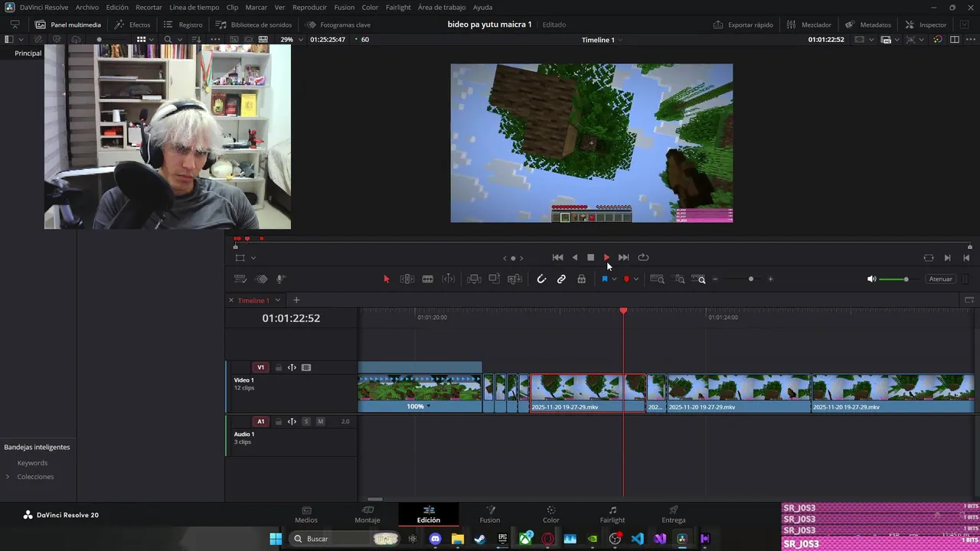The height and width of the screenshot is (551, 980).
Task: Toggle loop playback
Action: [643, 258]
